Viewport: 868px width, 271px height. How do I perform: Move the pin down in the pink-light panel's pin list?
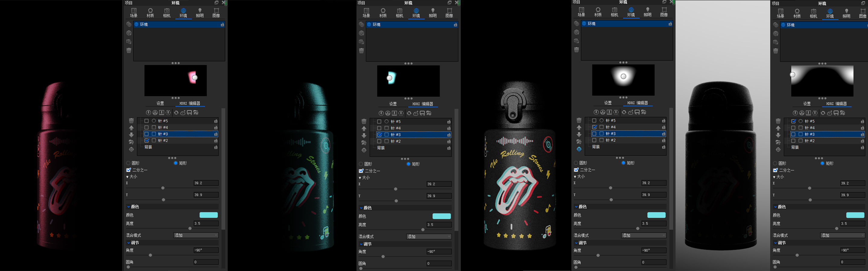click(131, 135)
